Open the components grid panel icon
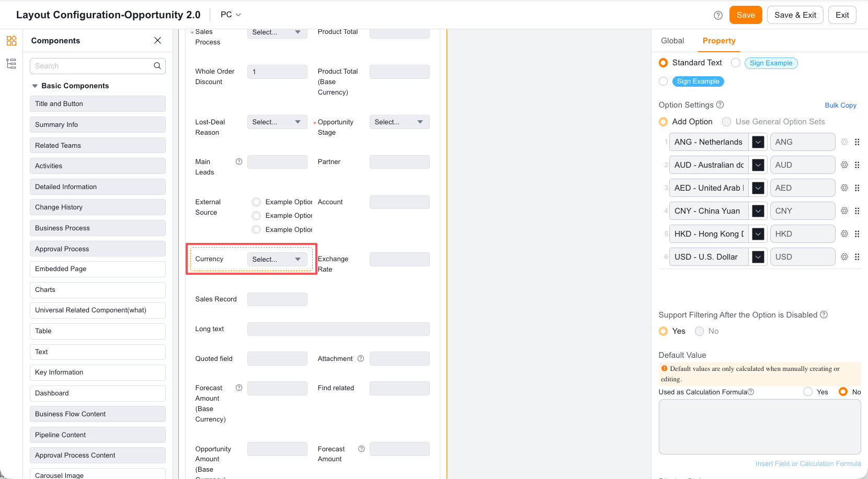868x479 pixels. point(12,41)
